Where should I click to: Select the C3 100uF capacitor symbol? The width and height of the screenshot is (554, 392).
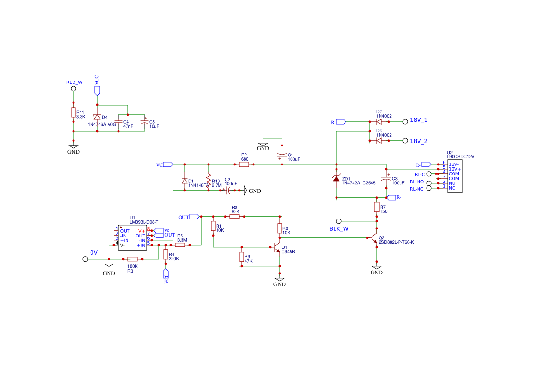click(x=386, y=178)
